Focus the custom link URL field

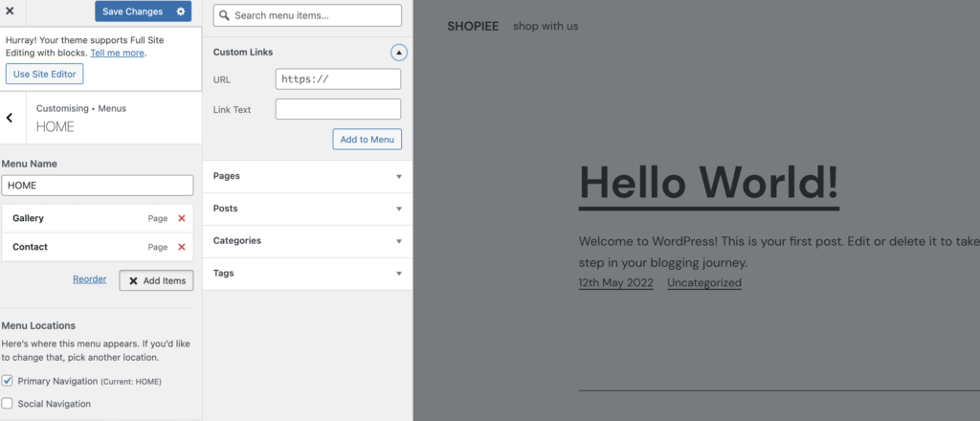(x=338, y=79)
